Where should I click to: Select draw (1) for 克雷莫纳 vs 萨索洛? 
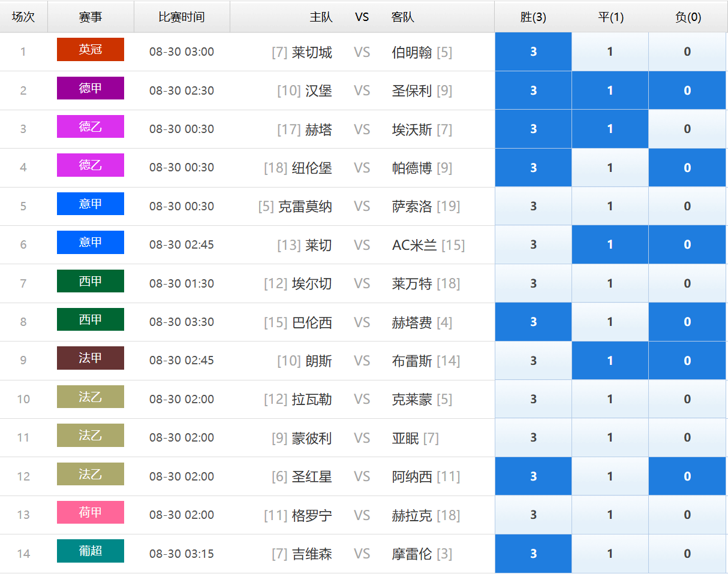click(x=610, y=206)
